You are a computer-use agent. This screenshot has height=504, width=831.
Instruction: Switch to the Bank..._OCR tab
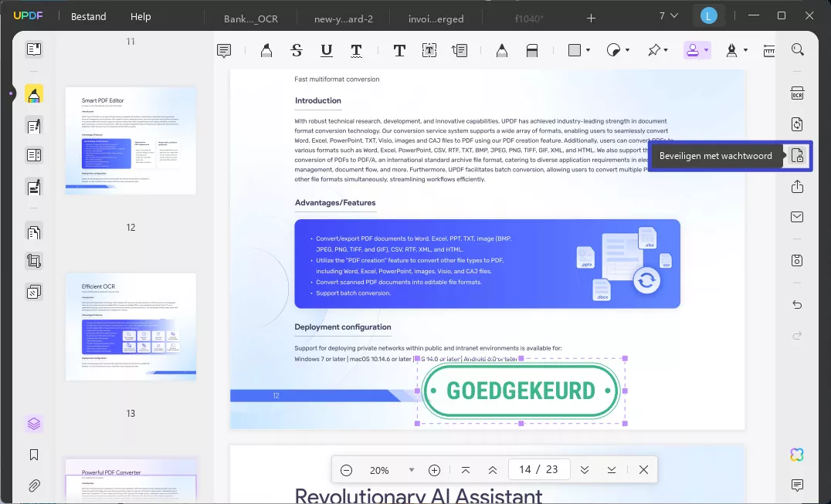point(251,19)
